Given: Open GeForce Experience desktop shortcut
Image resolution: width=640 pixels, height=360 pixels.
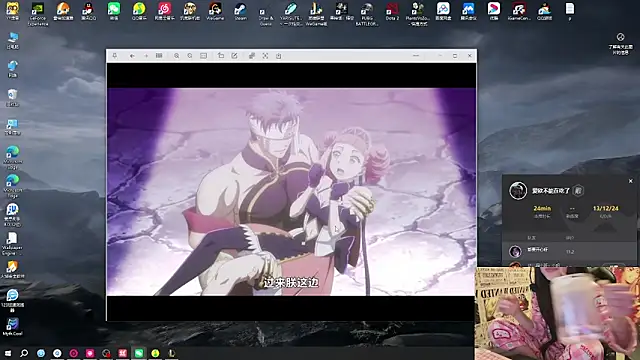Looking at the screenshot, I should [x=38, y=13].
